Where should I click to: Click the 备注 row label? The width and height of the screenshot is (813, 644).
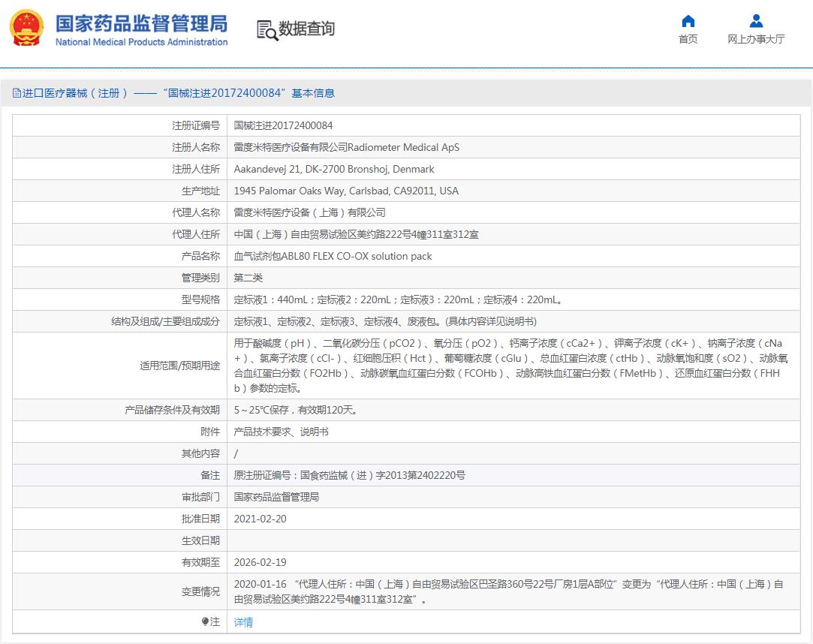pyautogui.click(x=210, y=475)
